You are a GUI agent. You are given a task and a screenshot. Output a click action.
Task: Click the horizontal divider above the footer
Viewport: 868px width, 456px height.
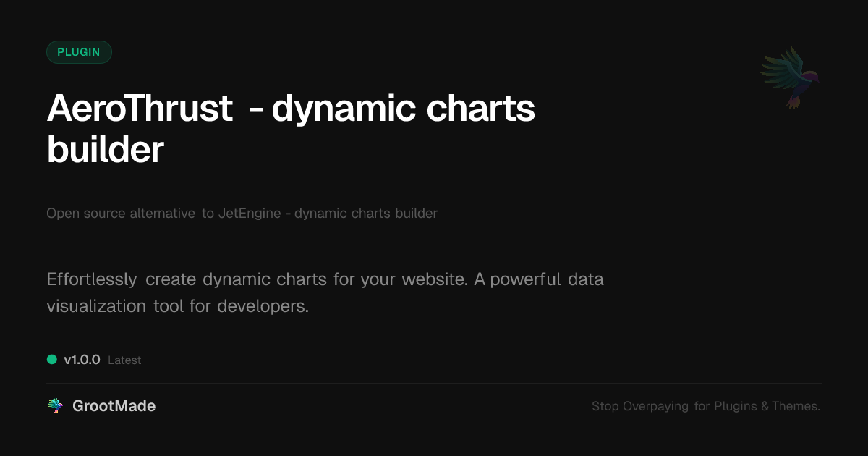(x=434, y=383)
